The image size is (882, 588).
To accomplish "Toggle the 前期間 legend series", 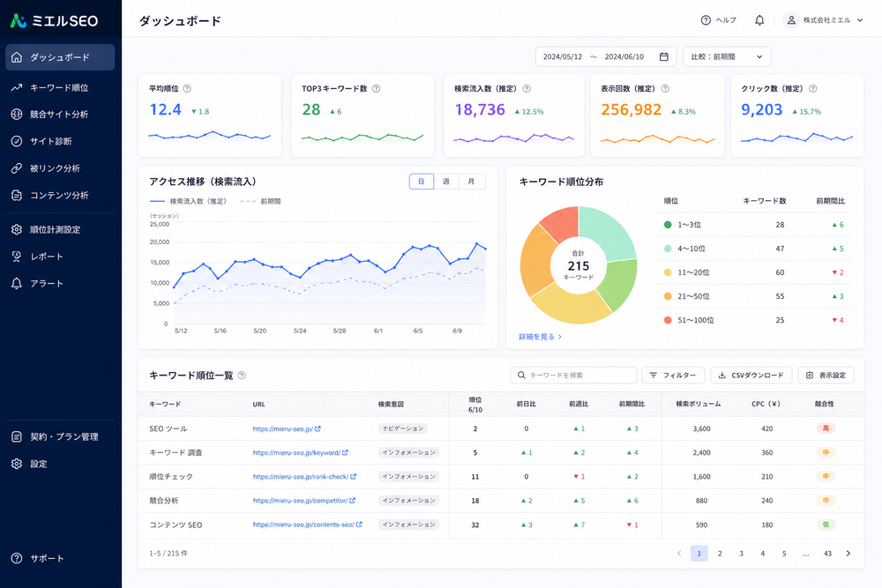I will coord(260,201).
